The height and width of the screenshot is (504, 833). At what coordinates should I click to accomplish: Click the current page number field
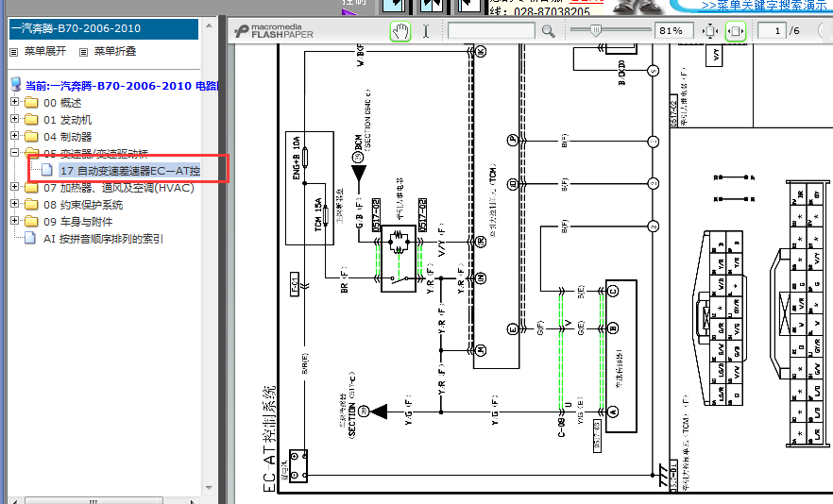pyautogui.click(x=772, y=31)
